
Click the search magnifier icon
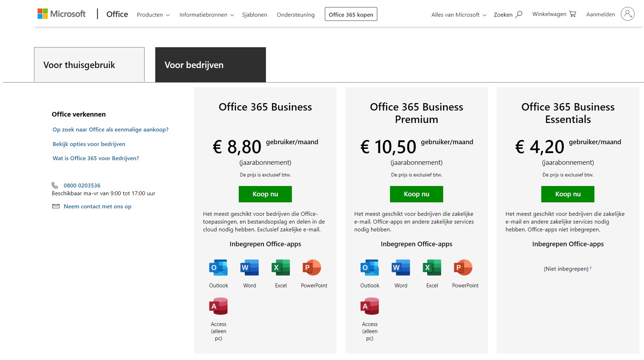pos(519,15)
